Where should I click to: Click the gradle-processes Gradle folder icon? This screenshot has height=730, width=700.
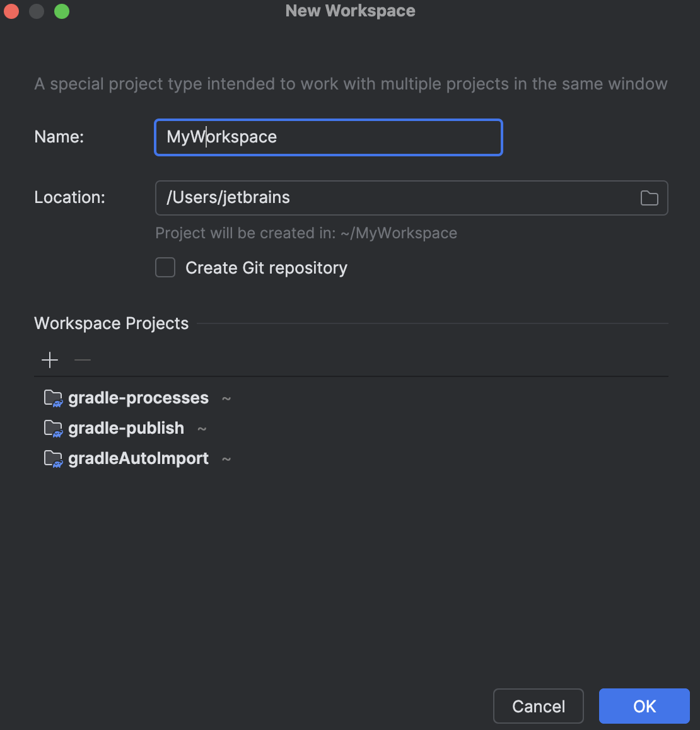tap(54, 398)
